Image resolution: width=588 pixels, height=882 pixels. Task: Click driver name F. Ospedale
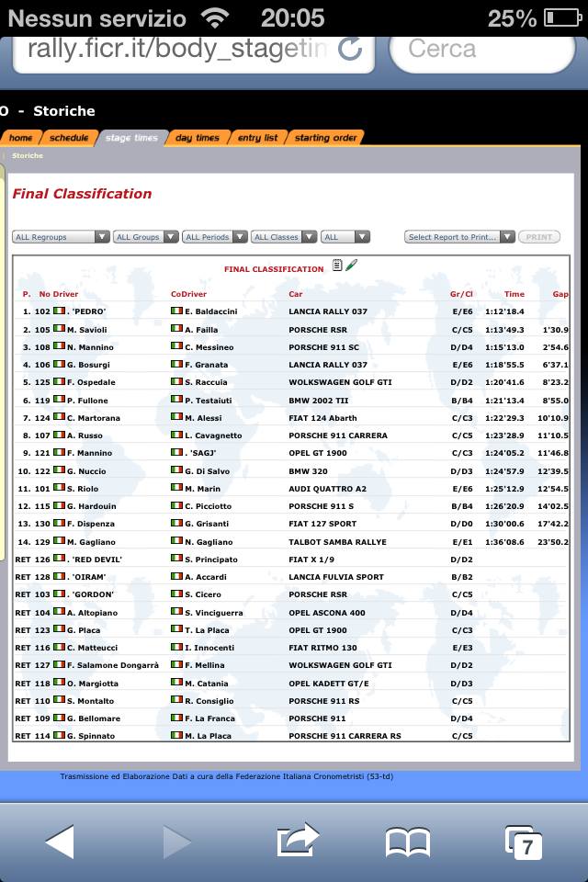point(91,382)
